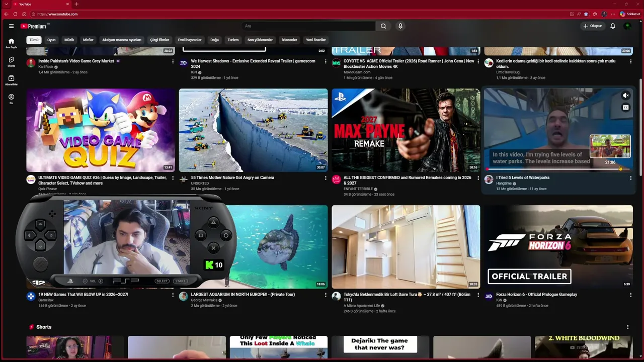The width and height of the screenshot is (644, 362).
Task: Open Shorts section more options
Action: pyautogui.click(x=627, y=327)
